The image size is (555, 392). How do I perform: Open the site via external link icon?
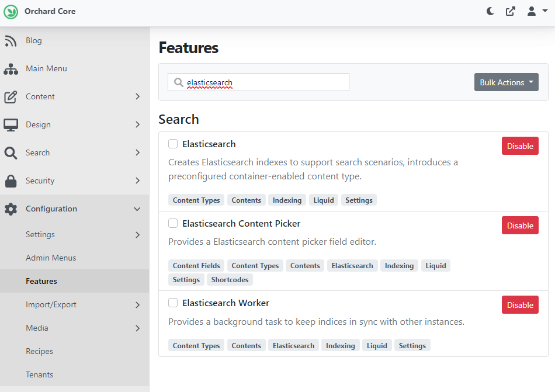511,11
